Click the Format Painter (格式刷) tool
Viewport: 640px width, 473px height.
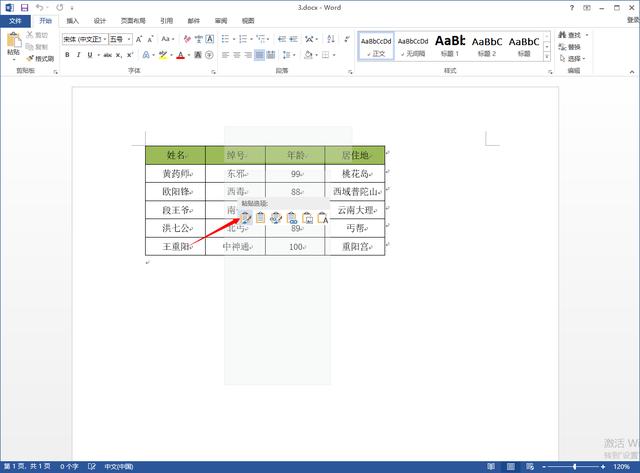(x=38, y=58)
